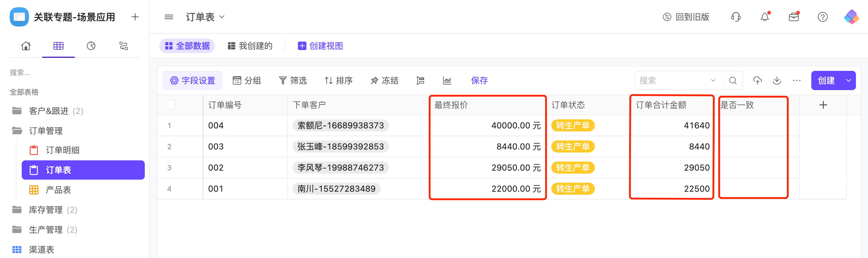The width and height of the screenshot is (868, 258).
Task: Click the 40000.00 元 quote cell
Action: click(x=488, y=126)
